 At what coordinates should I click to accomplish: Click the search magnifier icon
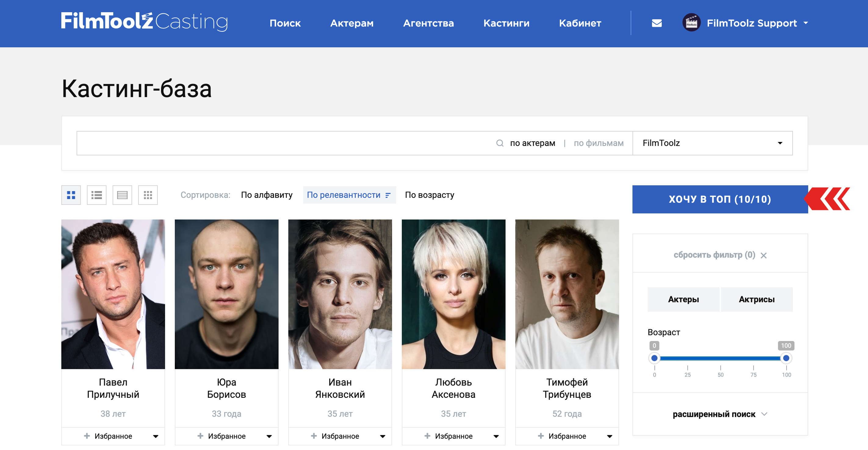point(499,143)
